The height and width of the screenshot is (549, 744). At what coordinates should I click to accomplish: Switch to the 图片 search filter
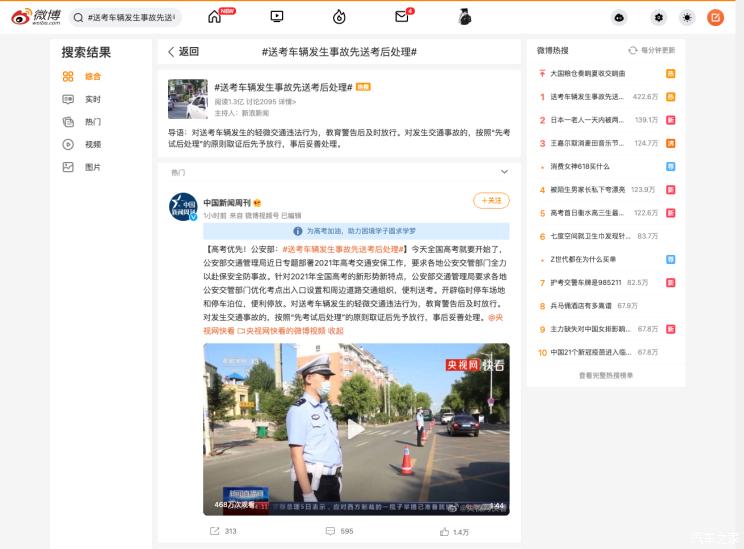point(92,167)
